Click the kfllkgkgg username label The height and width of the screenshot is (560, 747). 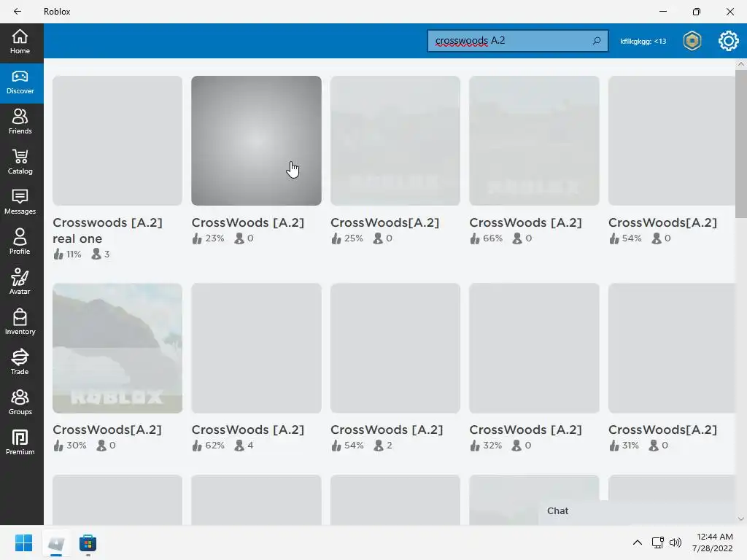(643, 42)
